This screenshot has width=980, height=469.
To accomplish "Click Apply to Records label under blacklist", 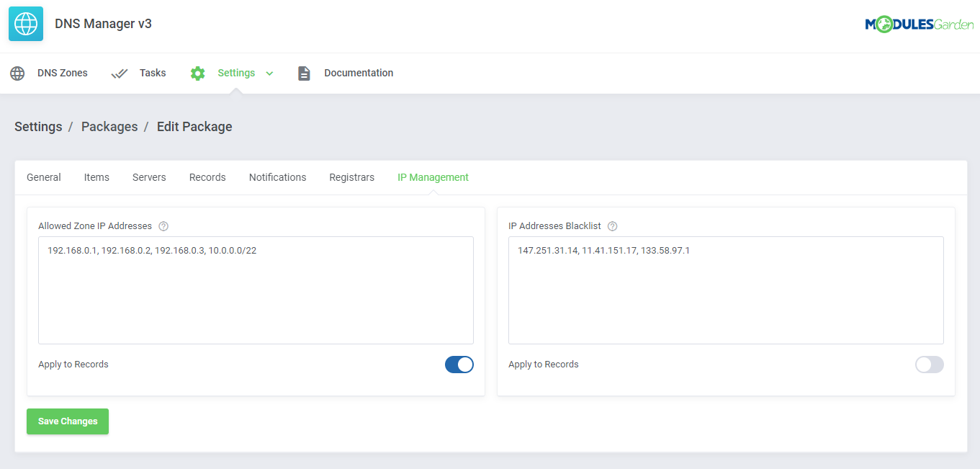I will coord(544,365).
